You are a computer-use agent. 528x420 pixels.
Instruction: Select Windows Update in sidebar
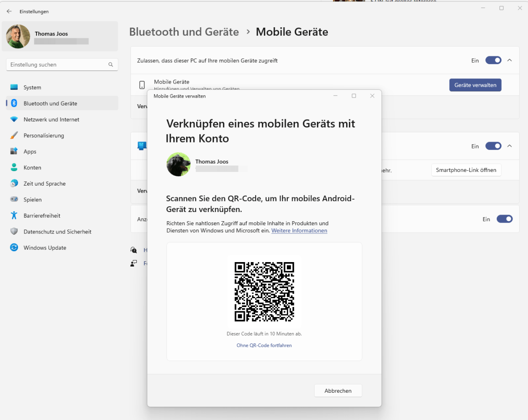62,248
